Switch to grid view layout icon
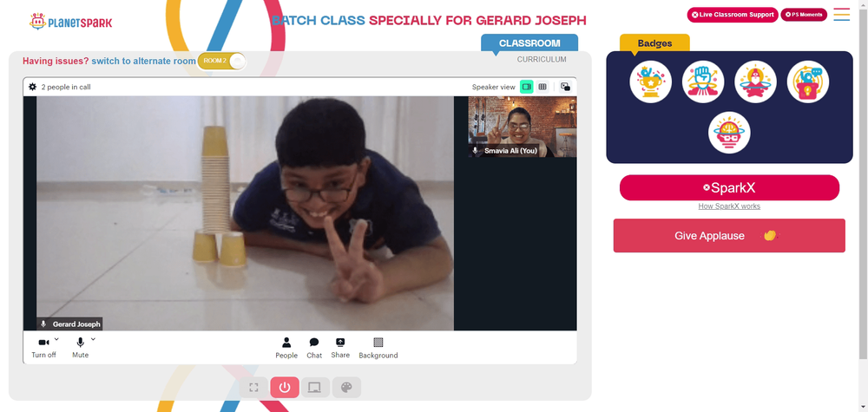Screen dimensions: 868x412 542,87
